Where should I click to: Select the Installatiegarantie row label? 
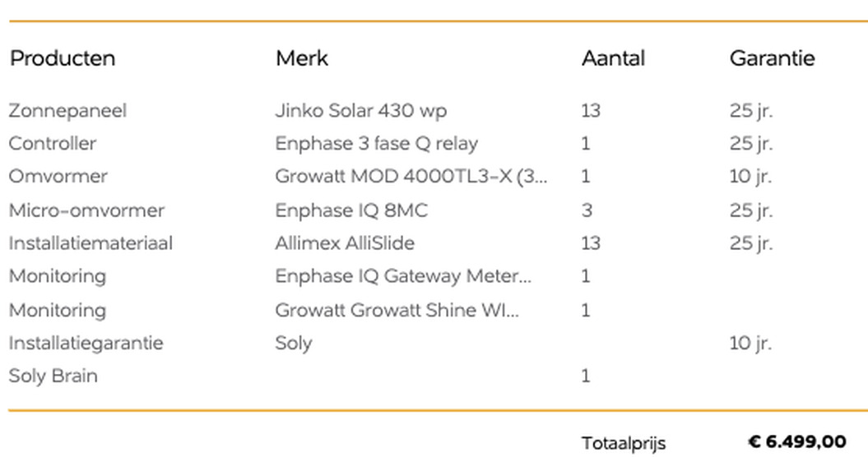pos(86,343)
